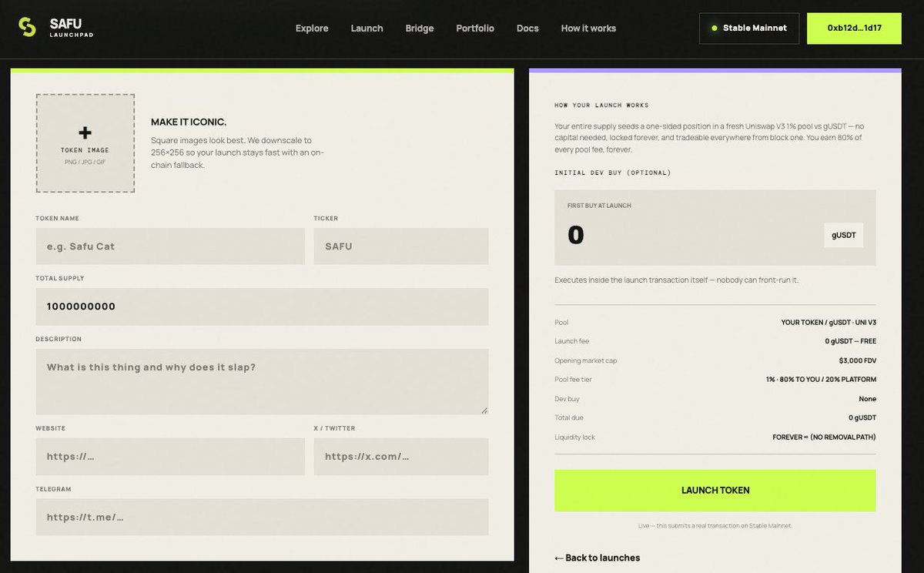Click the Stable Mainnet network button
Viewport: 924px width, 573px height.
(x=749, y=28)
